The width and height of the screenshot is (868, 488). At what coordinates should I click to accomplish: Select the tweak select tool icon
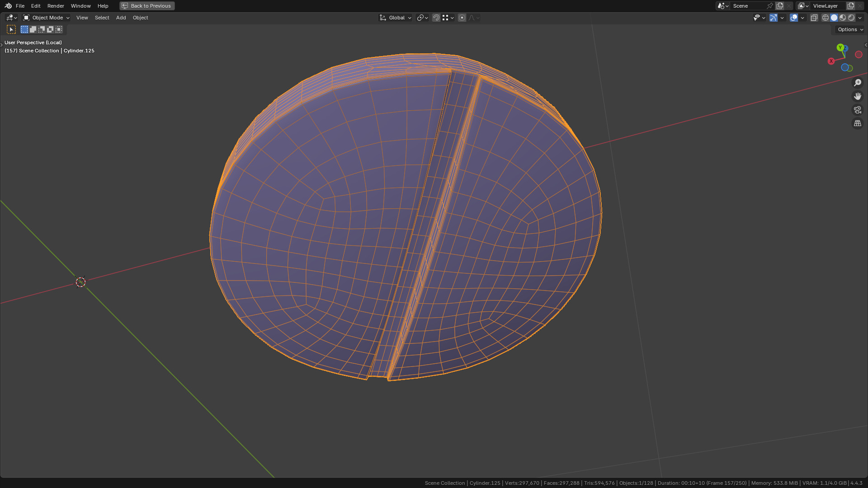[x=11, y=29]
